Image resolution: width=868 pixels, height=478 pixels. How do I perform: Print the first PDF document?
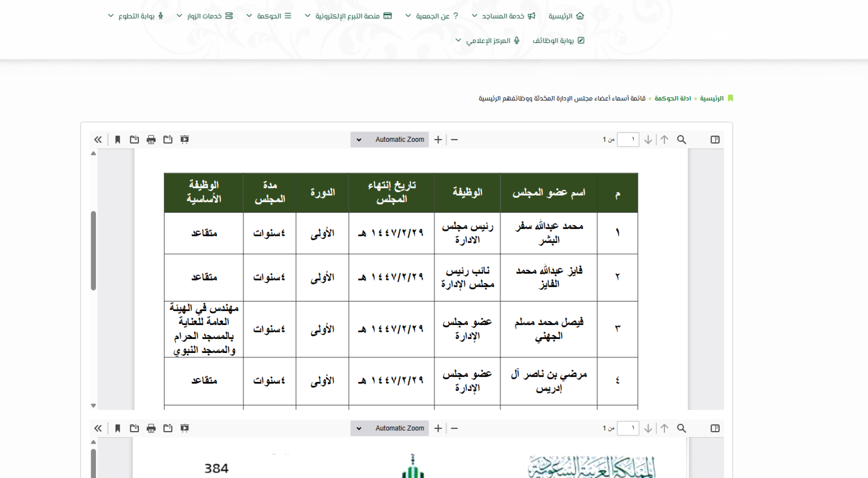(151, 140)
